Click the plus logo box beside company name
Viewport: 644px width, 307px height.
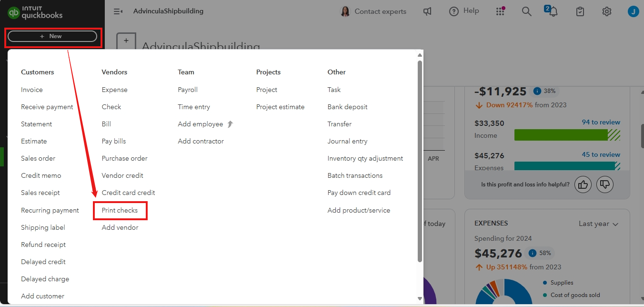(126, 41)
